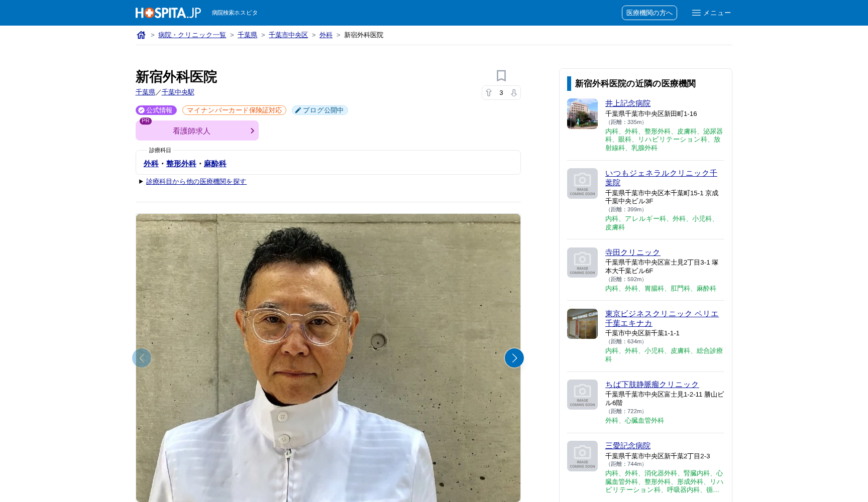Screen dimensions: 868x502
Task: Go to previous photo with left arrow
Action: (x=142, y=358)
